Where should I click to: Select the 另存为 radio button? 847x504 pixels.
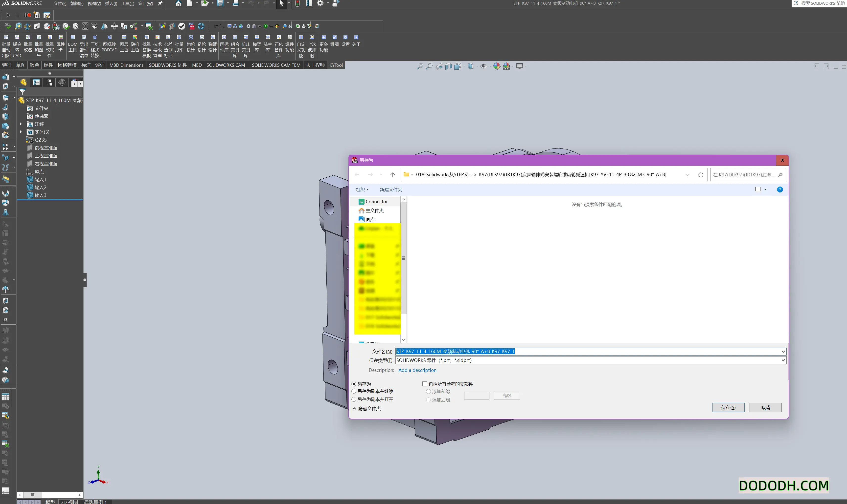(354, 384)
